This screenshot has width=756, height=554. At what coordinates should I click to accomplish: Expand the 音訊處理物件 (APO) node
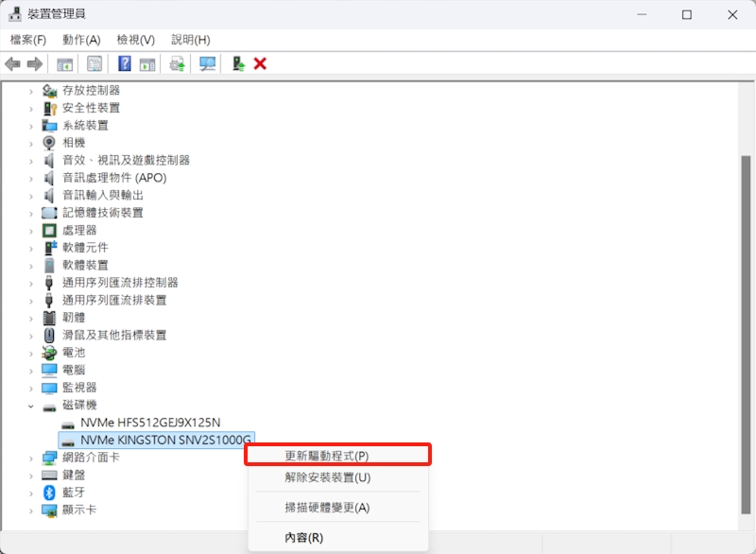pos(31,179)
